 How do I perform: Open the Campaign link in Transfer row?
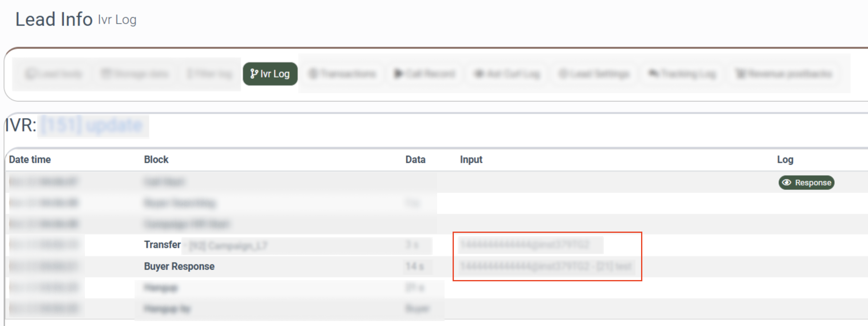pyautogui.click(x=228, y=245)
